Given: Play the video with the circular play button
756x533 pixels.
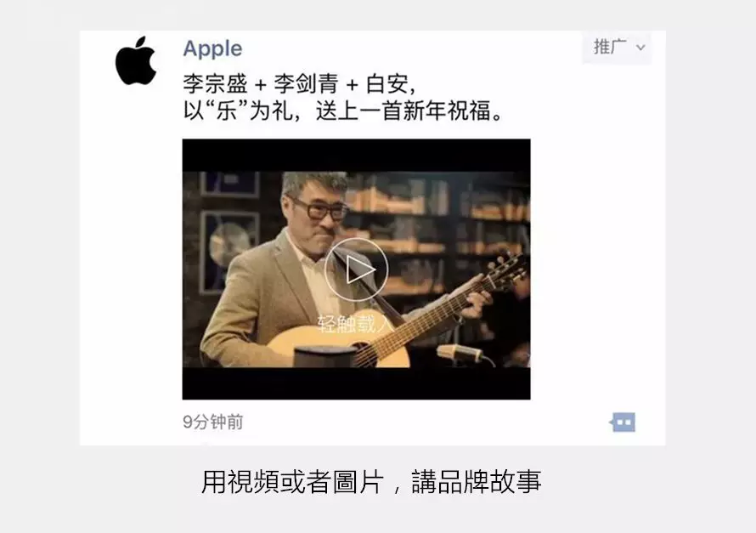Looking at the screenshot, I should [356, 269].
